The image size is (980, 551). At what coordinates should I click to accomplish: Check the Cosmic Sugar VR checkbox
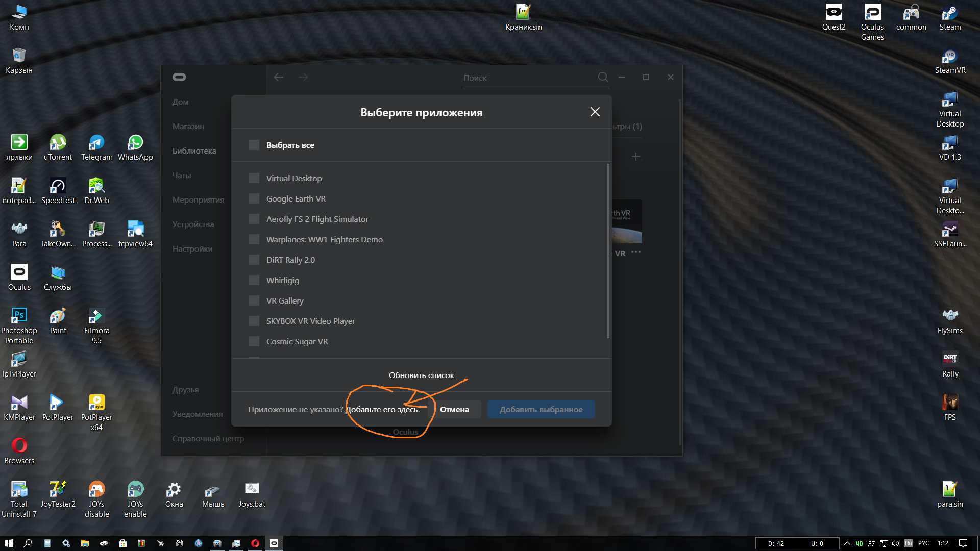point(254,341)
